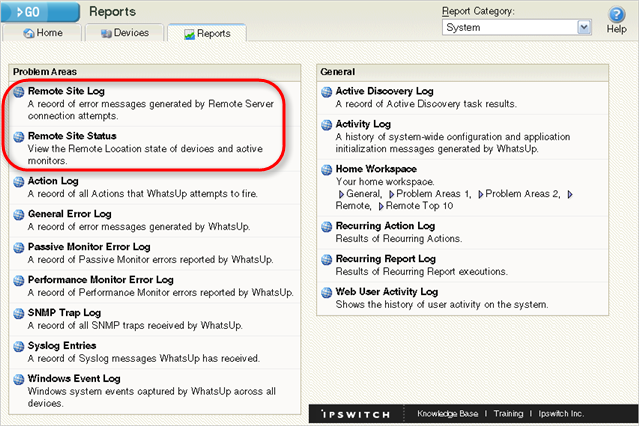This screenshot has width=639, height=426.
Task: Click the chart icon on Reports tab
Action: tap(189, 34)
